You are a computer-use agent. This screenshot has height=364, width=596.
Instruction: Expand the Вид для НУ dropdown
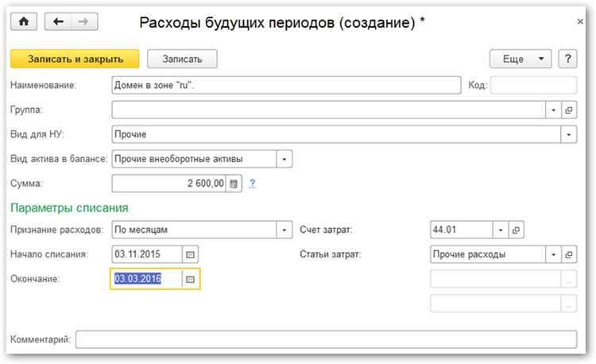[569, 134]
